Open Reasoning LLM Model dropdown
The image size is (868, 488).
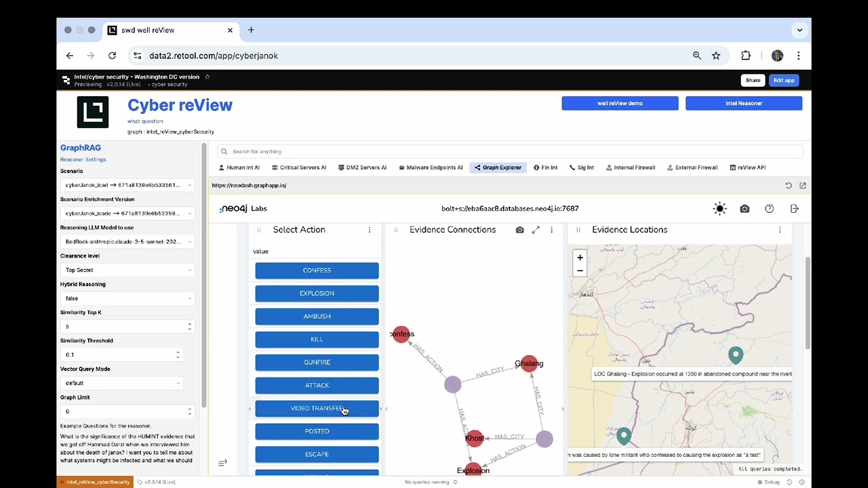127,241
